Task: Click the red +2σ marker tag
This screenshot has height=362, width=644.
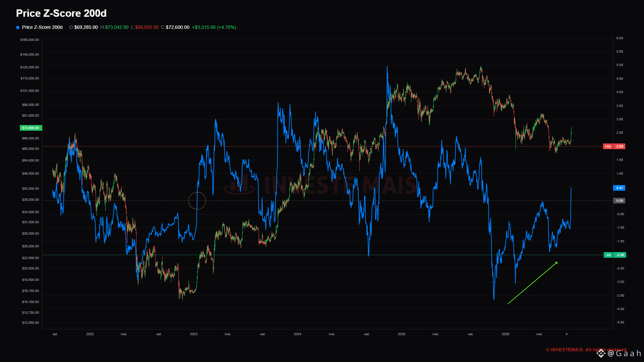Action: click(x=608, y=146)
